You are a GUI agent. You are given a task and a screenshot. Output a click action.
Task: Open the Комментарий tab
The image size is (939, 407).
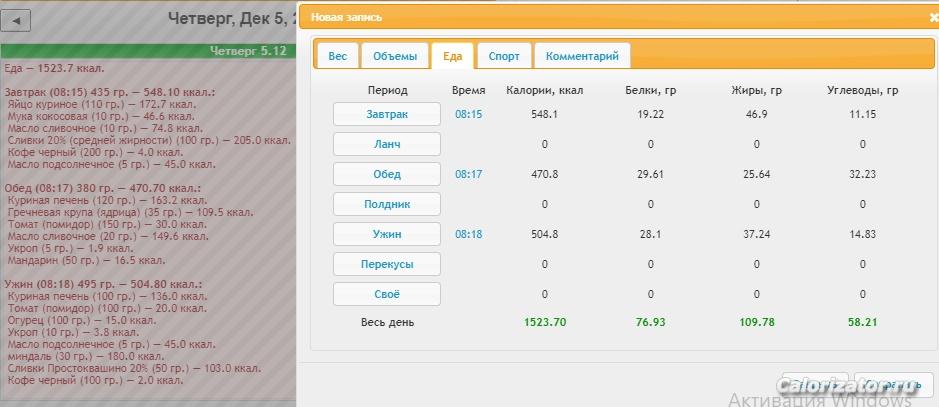coord(582,56)
